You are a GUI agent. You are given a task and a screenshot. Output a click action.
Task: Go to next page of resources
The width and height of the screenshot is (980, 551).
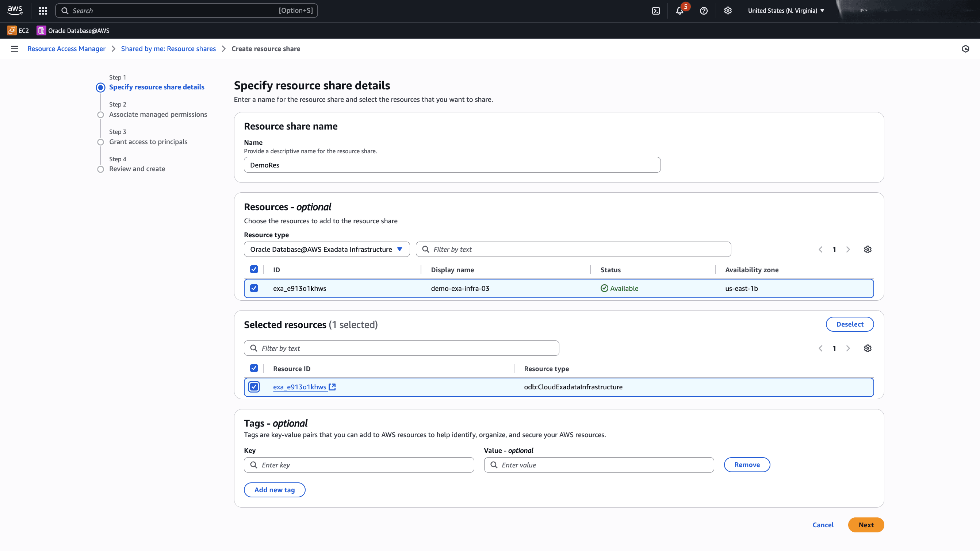pyautogui.click(x=848, y=249)
